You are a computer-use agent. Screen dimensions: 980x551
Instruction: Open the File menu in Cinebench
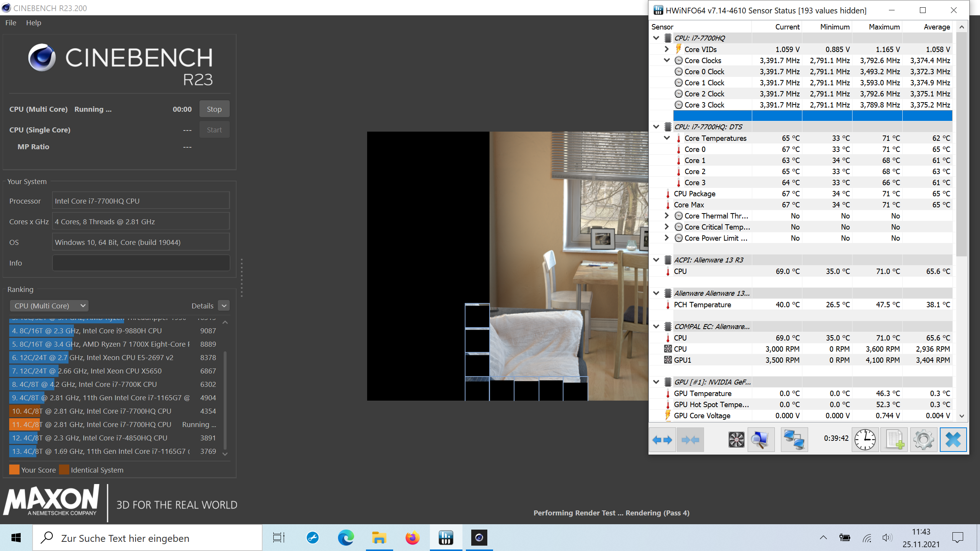click(x=11, y=23)
